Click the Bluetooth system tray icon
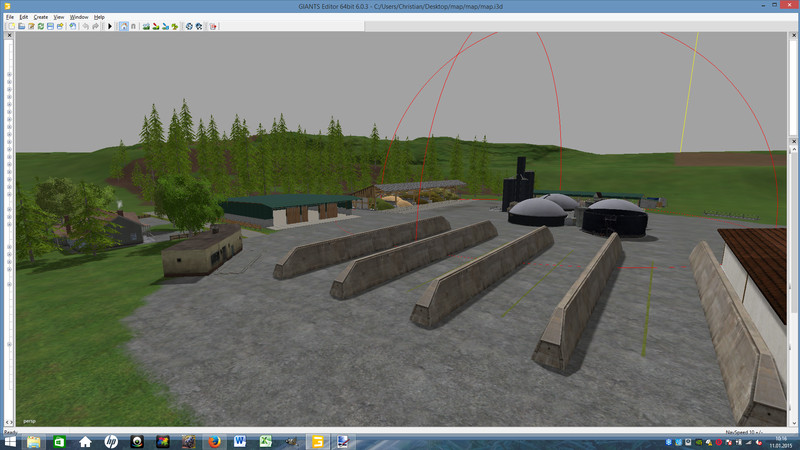This screenshot has height=450, width=800. [x=668, y=442]
